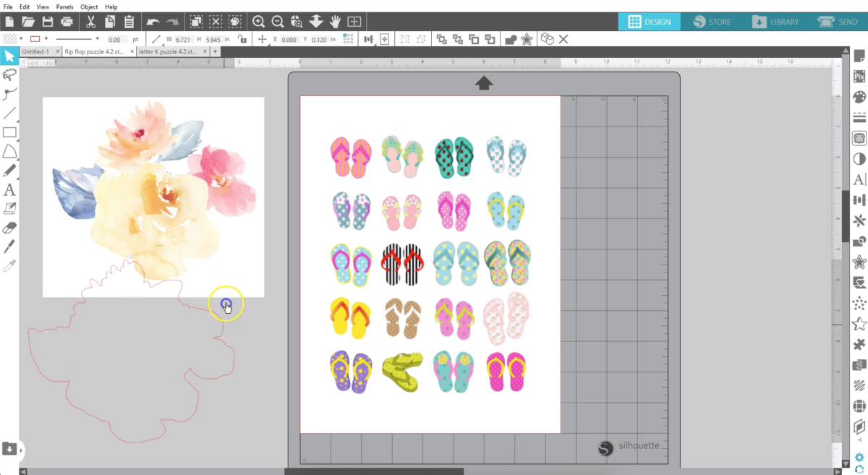Copy the selection
The height and width of the screenshot is (475, 868).
(110, 22)
